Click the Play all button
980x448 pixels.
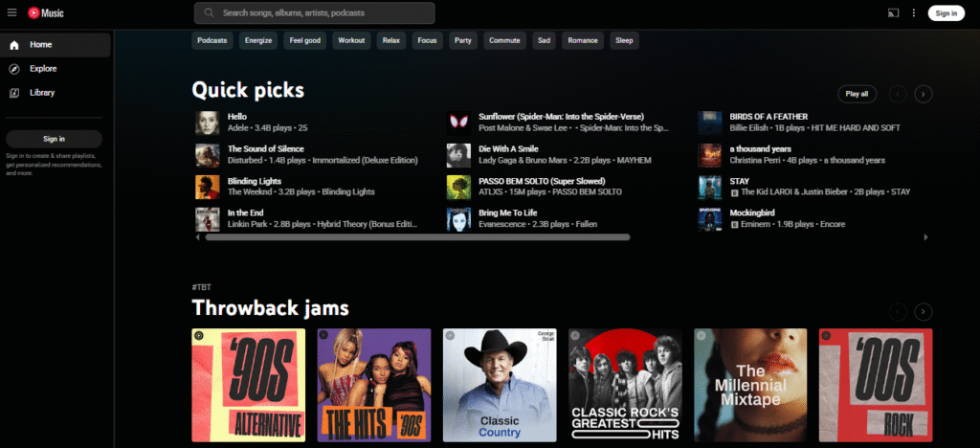[x=857, y=94]
